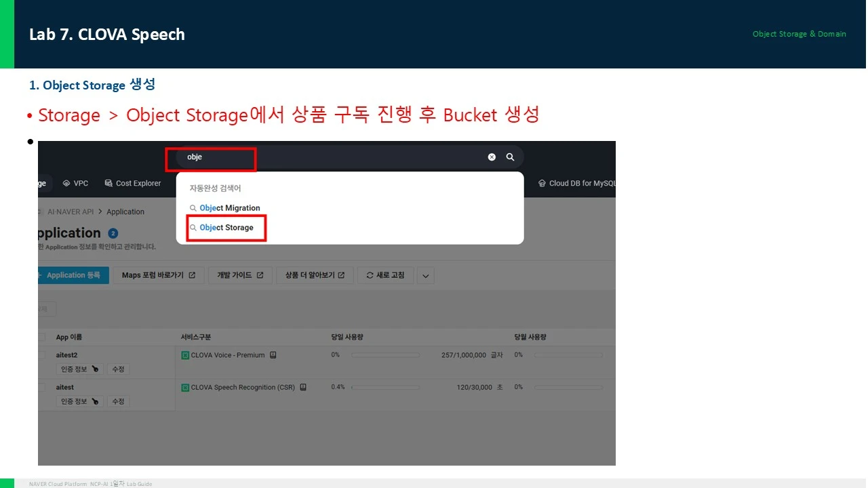Click the aitest2 app name
The width and height of the screenshot is (868, 488).
coord(67,355)
